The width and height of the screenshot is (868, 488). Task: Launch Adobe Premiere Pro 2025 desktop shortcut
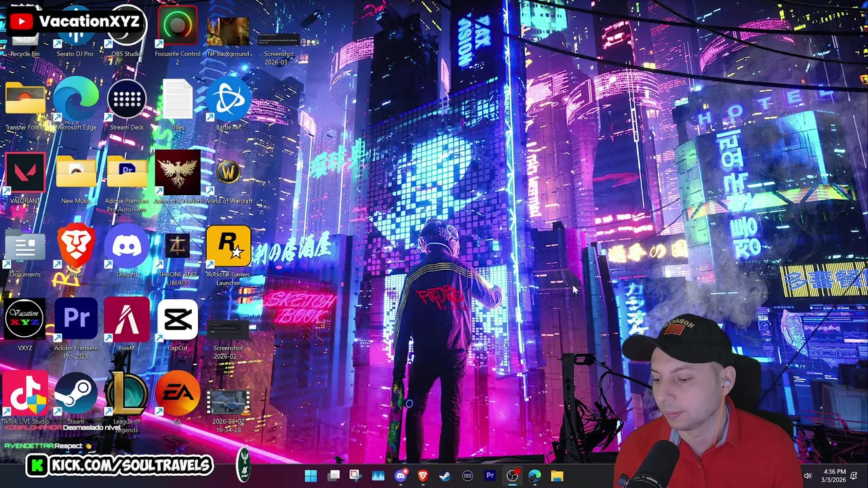click(76, 329)
